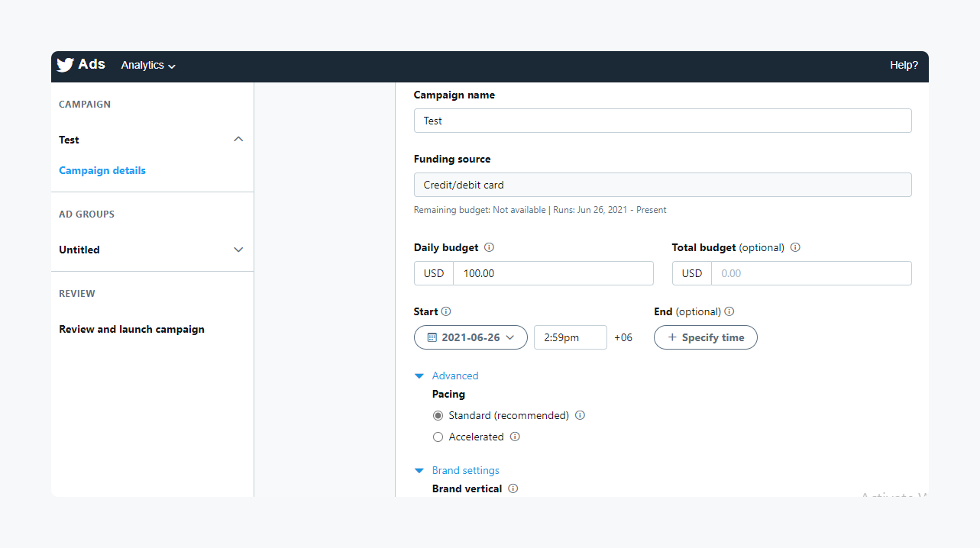Collapse the Advanced section
This screenshot has width=980, height=548.
tap(419, 376)
